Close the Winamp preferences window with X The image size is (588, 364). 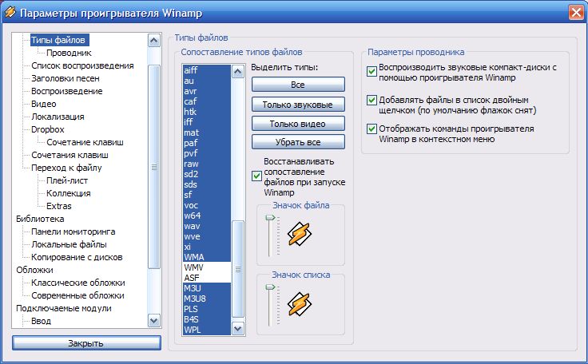[x=574, y=12]
